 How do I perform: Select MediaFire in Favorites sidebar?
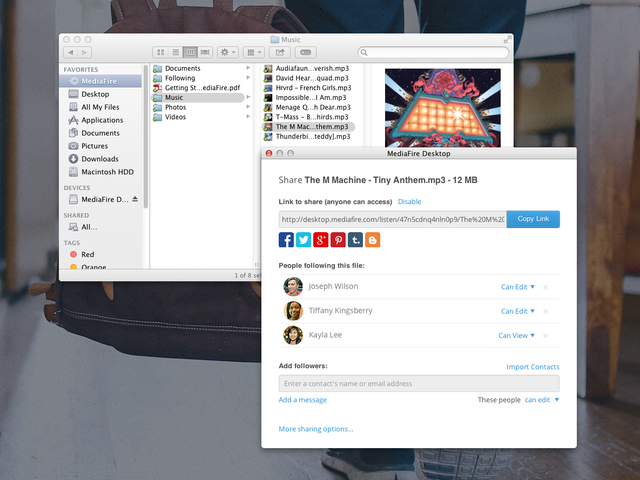pyautogui.click(x=103, y=80)
